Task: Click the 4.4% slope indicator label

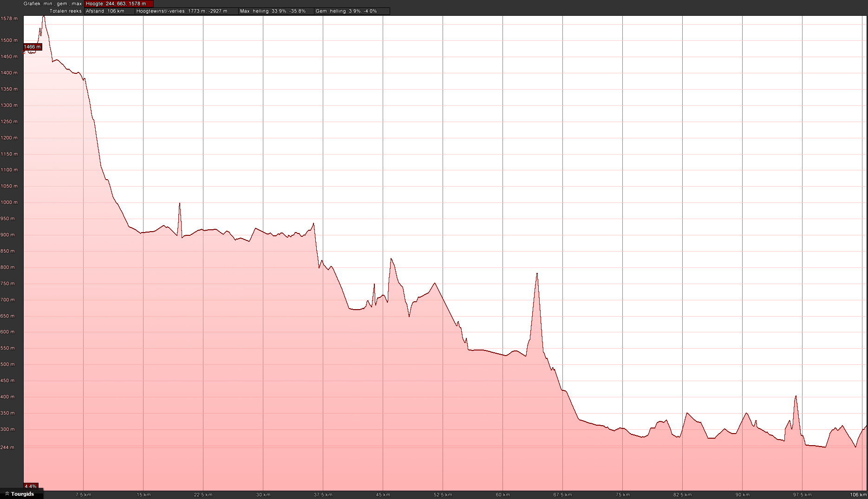Action: 31,486
